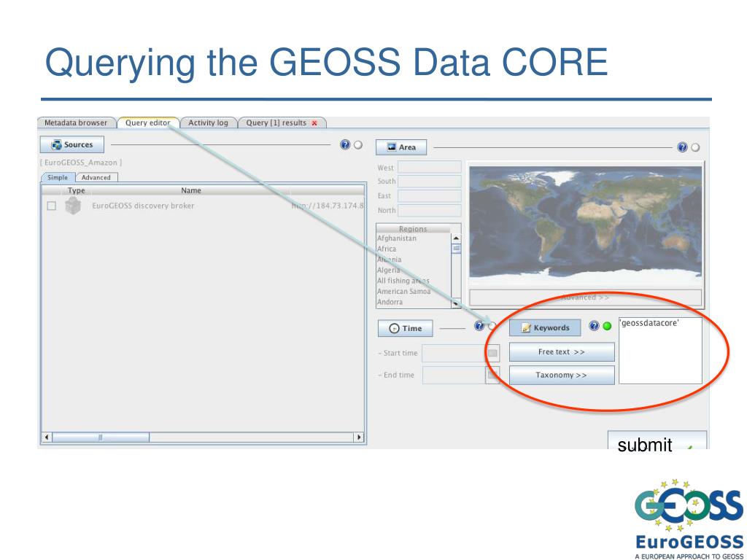
Task: Open the Activity log tab
Action: pos(208,122)
